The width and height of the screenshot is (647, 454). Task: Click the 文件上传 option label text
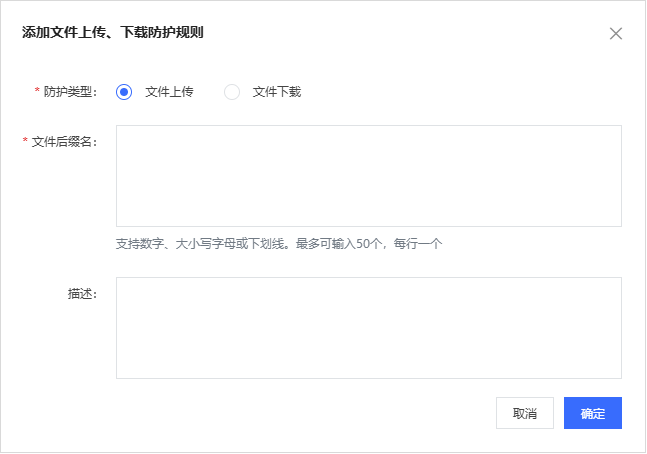169,92
